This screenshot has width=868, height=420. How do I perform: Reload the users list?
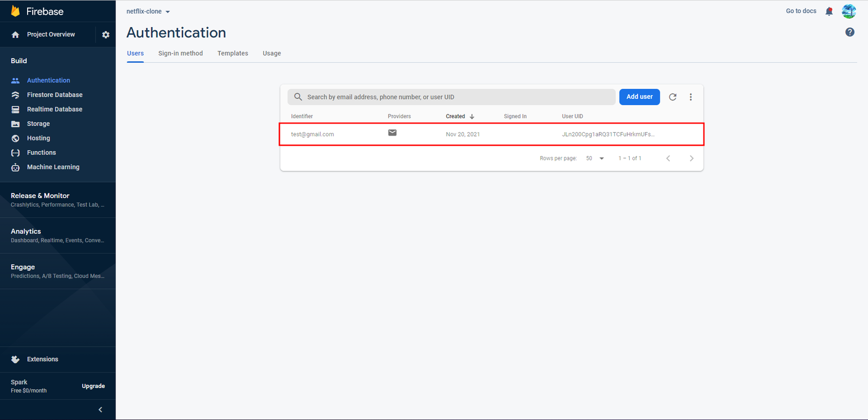point(673,97)
